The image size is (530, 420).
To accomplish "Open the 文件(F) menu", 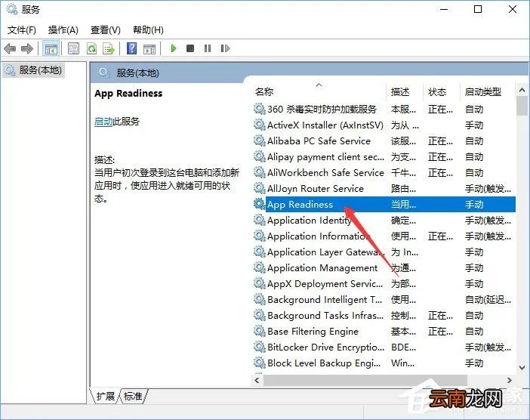I will [22, 30].
